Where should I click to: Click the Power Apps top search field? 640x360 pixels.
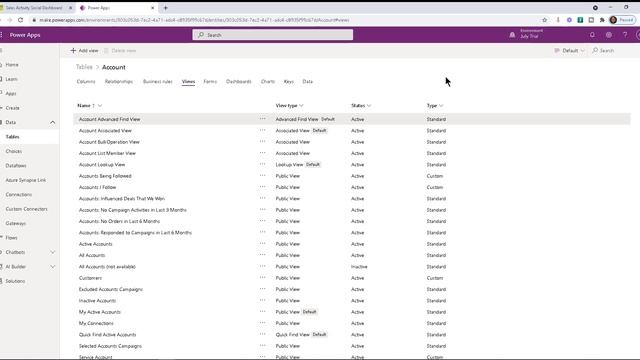click(273, 35)
